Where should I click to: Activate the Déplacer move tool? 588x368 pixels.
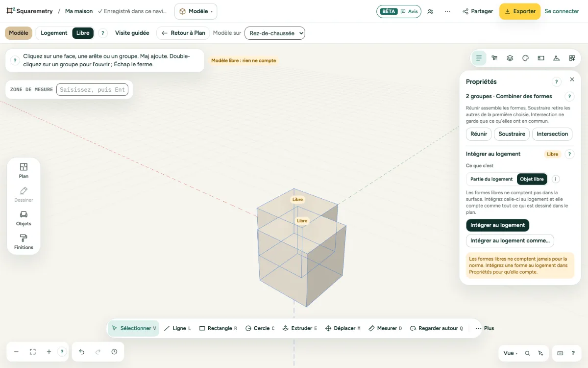(343, 328)
